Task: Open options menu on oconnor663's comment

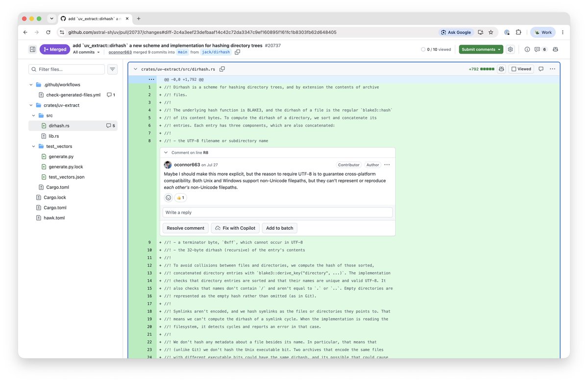Action: [387, 165]
